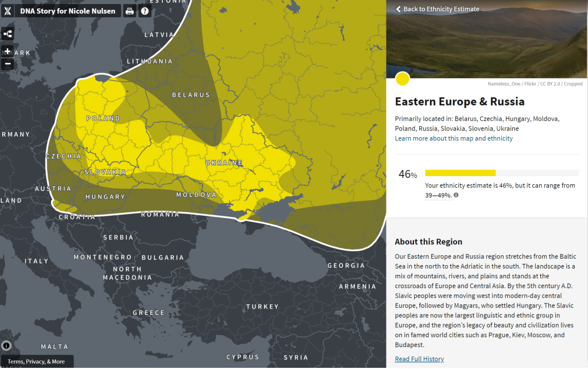Zoom out of the map
The image size is (588, 369).
(x=7, y=64)
